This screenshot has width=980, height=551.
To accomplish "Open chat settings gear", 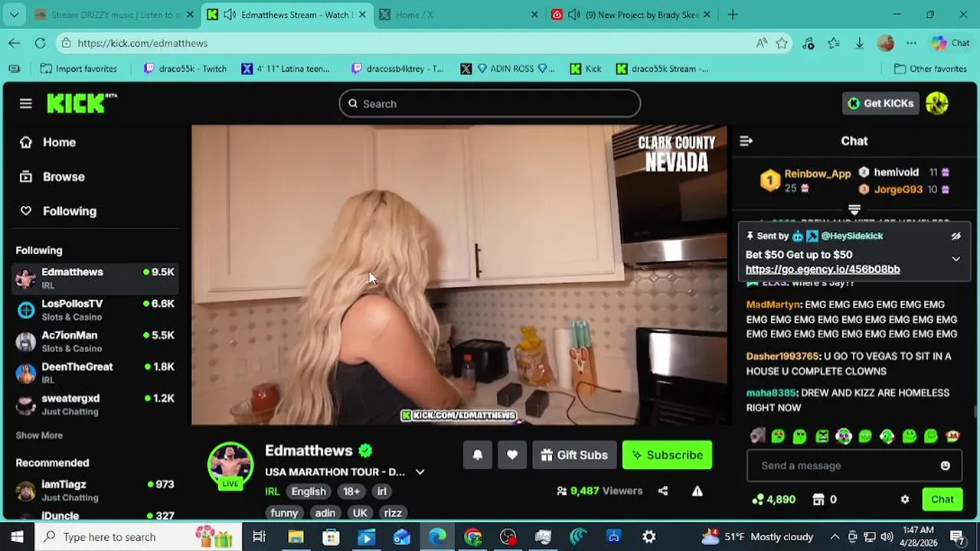I will point(905,499).
